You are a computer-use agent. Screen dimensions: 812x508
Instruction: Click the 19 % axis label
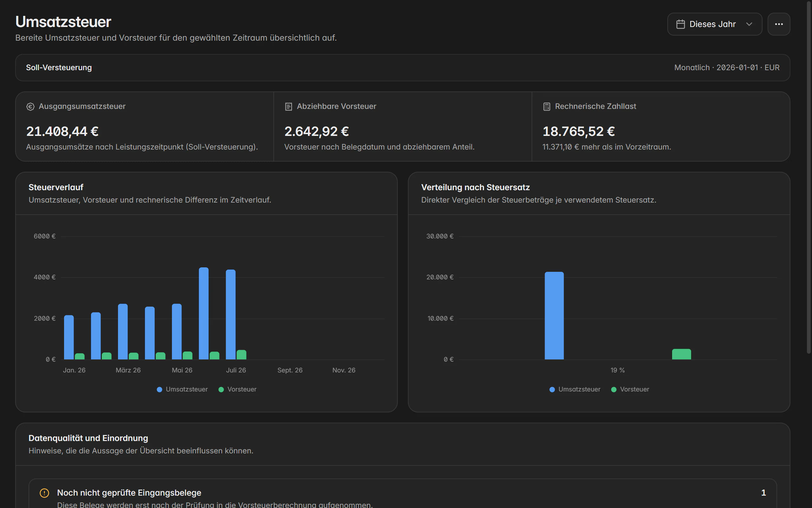(x=618, y=370)
